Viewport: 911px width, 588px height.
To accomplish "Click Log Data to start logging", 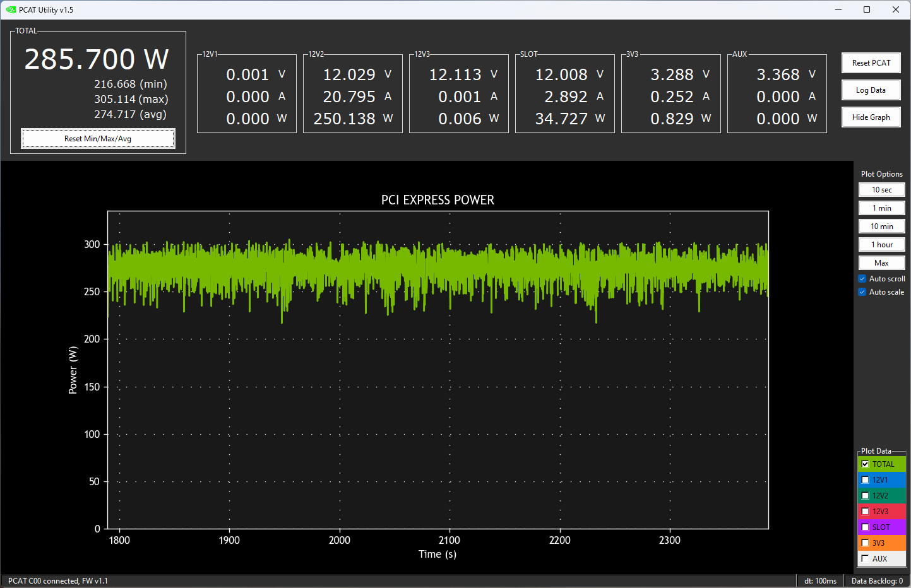I will [871, 90].
